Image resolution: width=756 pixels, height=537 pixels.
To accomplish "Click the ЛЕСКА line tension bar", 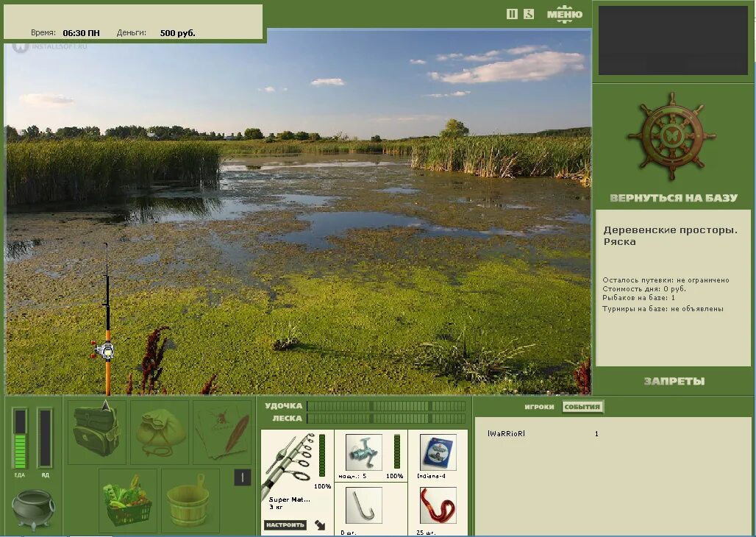I will click(x=386, y=419).
